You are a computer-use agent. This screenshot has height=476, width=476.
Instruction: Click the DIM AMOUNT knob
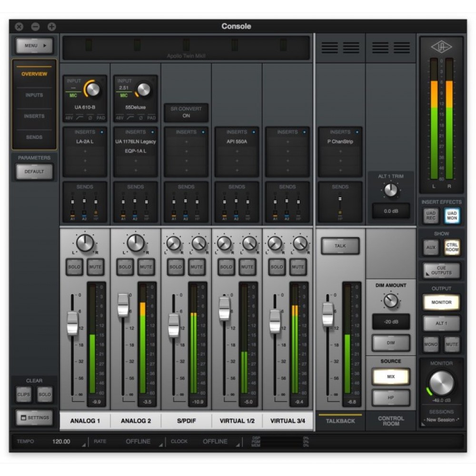pyautogui.click(x=391, y=300)
